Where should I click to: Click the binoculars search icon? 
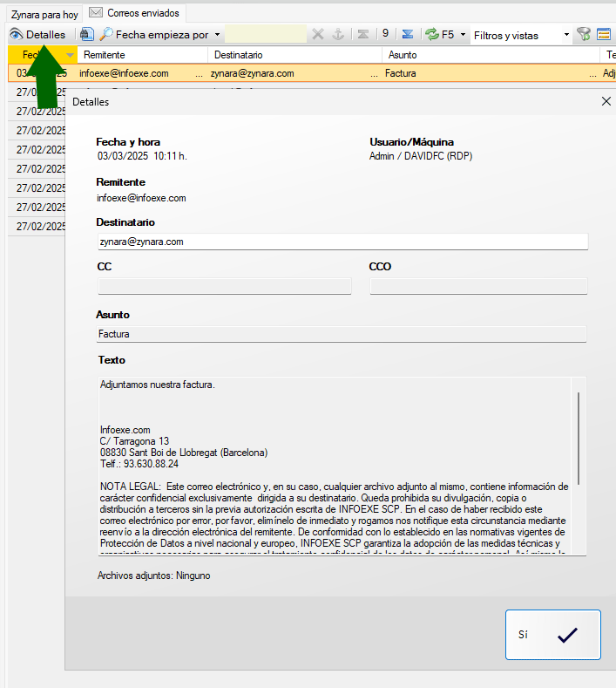(x=85, y=35)
